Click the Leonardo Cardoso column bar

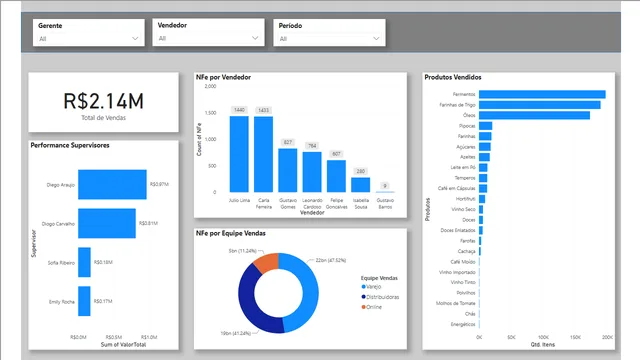tap(312, 172)
